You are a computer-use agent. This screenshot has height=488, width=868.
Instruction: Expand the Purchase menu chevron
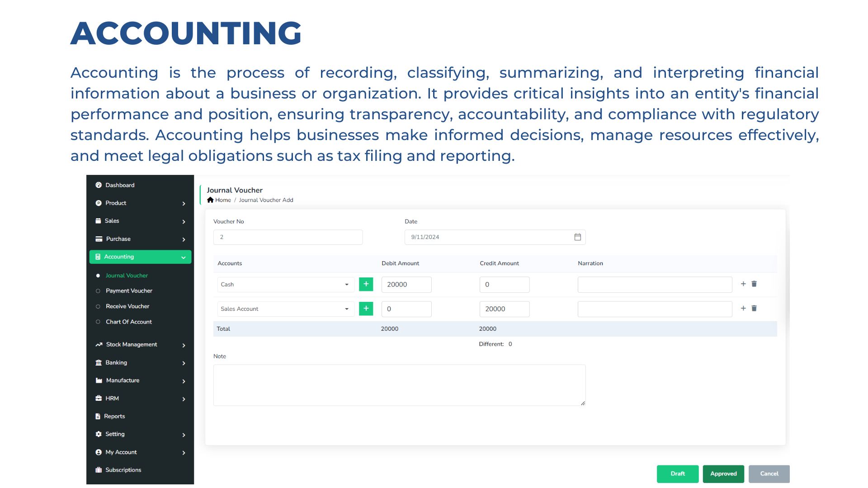[x=184, y=239]
